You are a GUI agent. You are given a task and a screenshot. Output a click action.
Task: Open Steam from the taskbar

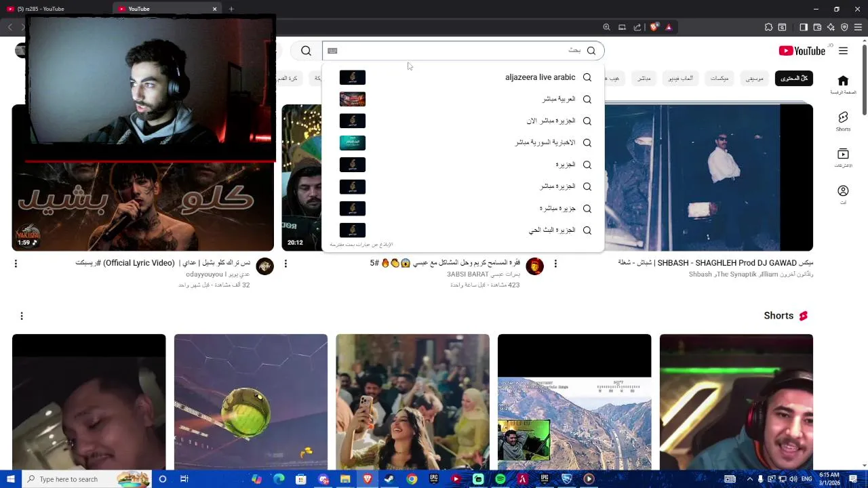389,479
